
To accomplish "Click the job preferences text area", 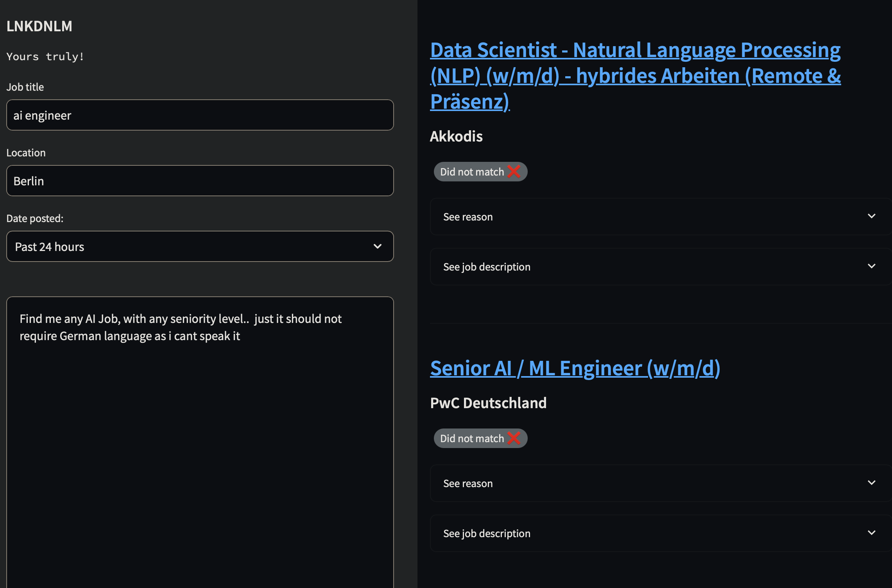I will [x=200, y=442].
